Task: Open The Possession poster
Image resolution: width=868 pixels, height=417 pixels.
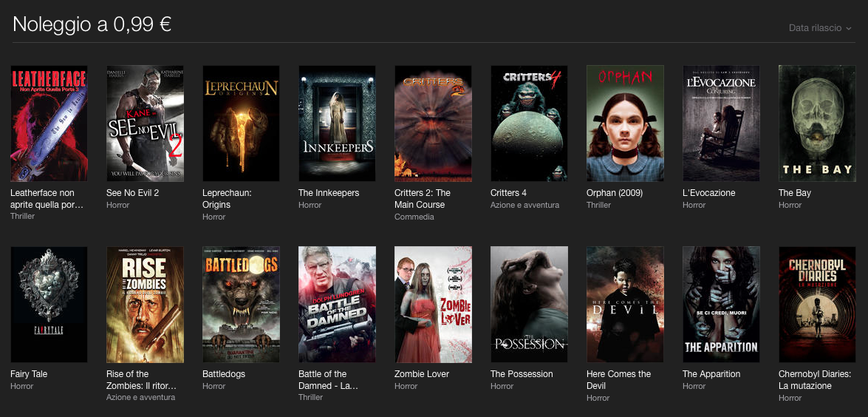Action: point(529,305)
